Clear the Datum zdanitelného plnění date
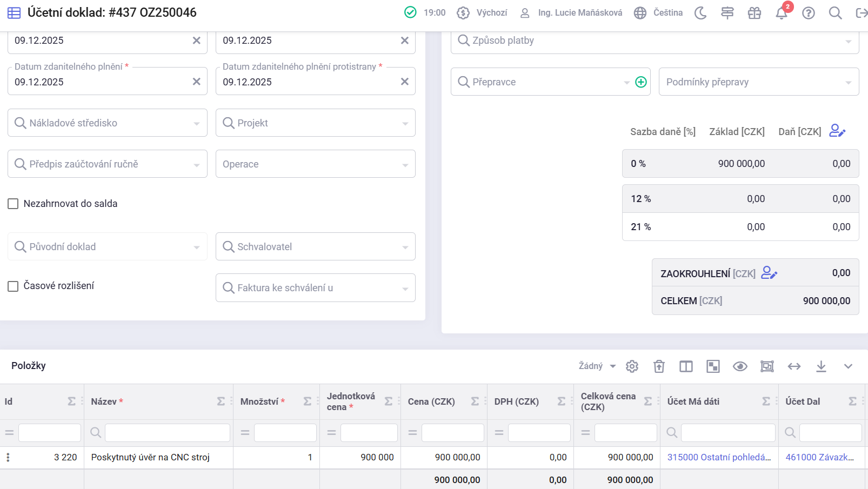Image resolution: width=868 pixels, height=489 pixels. (196, 82)
